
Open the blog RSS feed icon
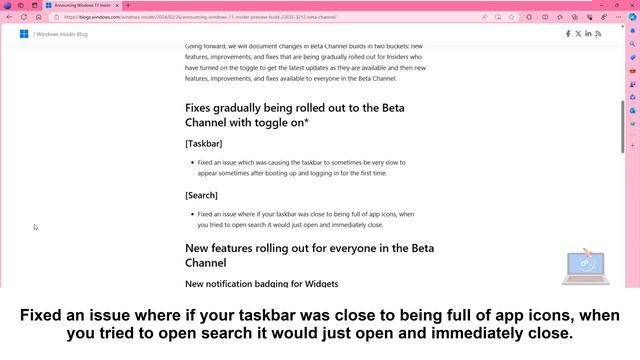598,34
